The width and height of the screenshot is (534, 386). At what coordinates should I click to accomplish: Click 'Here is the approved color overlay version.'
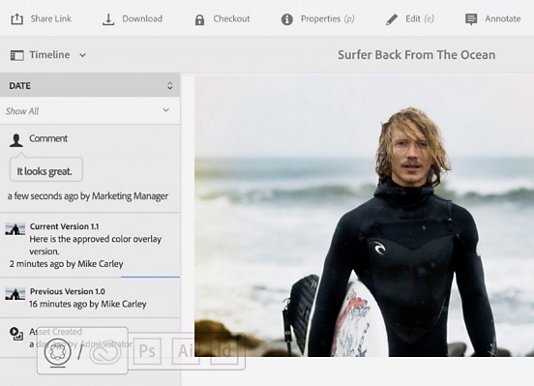coord(95,245)
